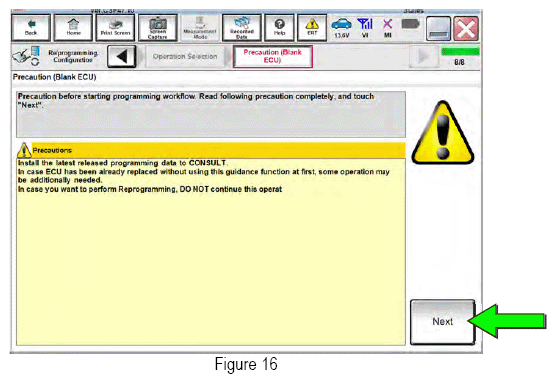Screen dimensions: 556x383
Task: Minimize the CONSULT window
Action: pyautogui.click(x=438, y=28)
